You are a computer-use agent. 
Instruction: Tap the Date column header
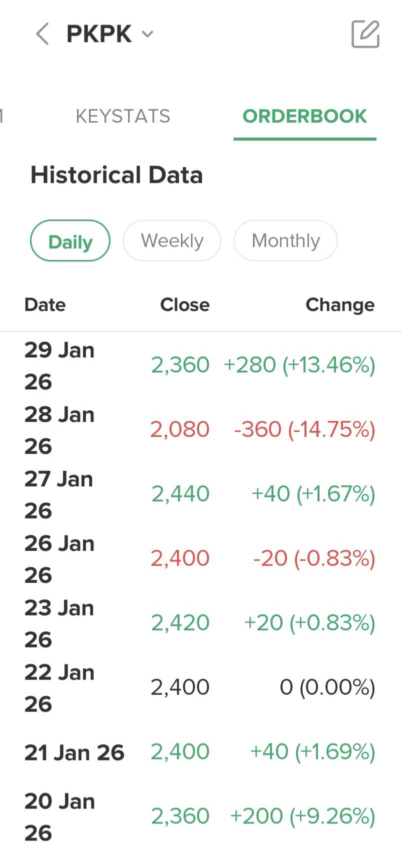point(45,305)
